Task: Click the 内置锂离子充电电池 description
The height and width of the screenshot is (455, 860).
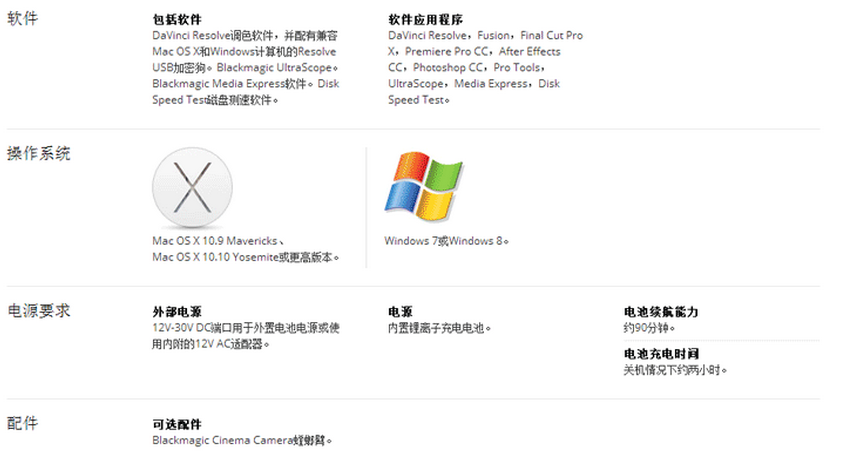Action: (439, 328)
